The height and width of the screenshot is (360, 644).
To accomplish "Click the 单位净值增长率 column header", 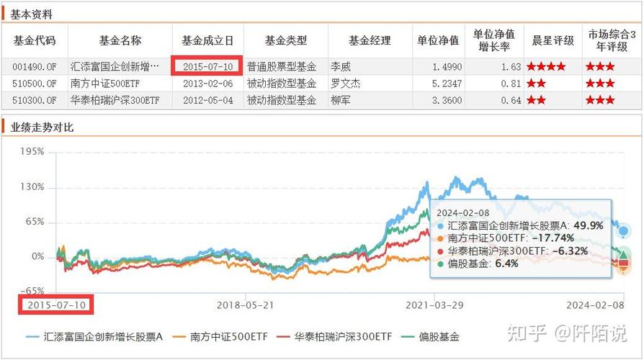I will (x=494, y=40).
